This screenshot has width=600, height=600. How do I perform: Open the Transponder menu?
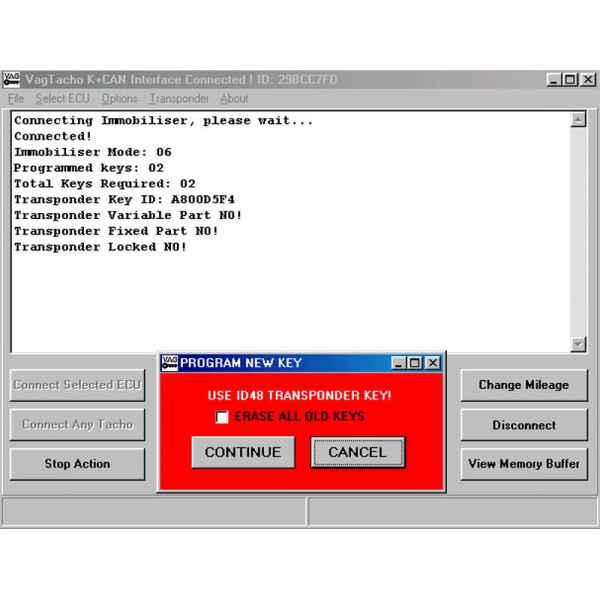[179, 99]
